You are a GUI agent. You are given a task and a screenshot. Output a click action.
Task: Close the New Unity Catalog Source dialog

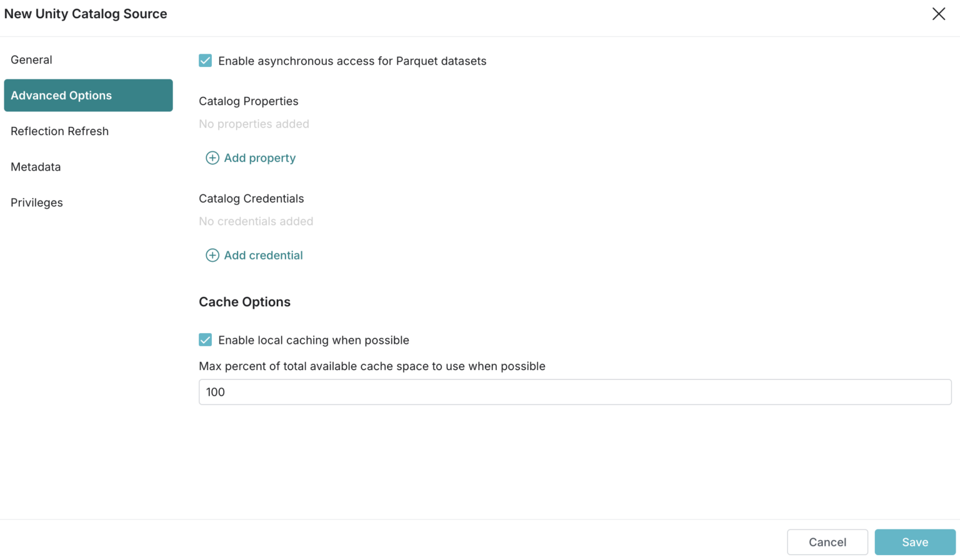click(x=938, y=14)
